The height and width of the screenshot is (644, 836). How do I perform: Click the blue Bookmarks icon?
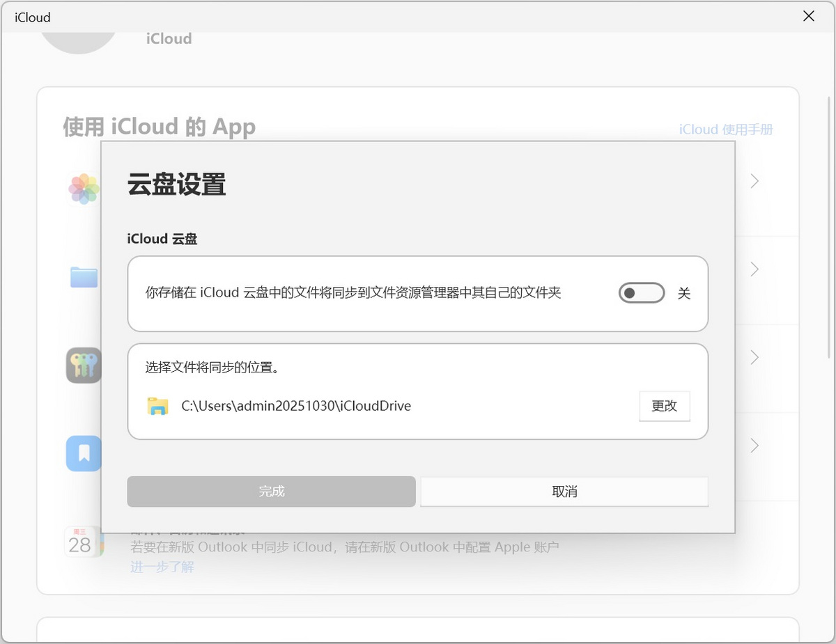click(x=83, y=453)
